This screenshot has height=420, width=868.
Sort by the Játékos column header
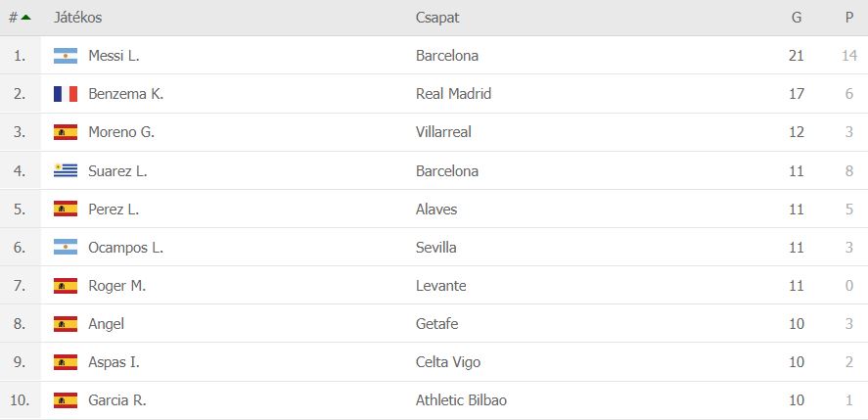tap(77, 18)
